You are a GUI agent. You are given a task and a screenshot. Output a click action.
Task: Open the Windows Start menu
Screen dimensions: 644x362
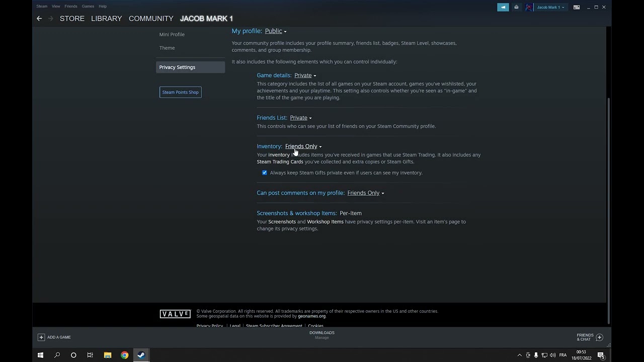40,355
